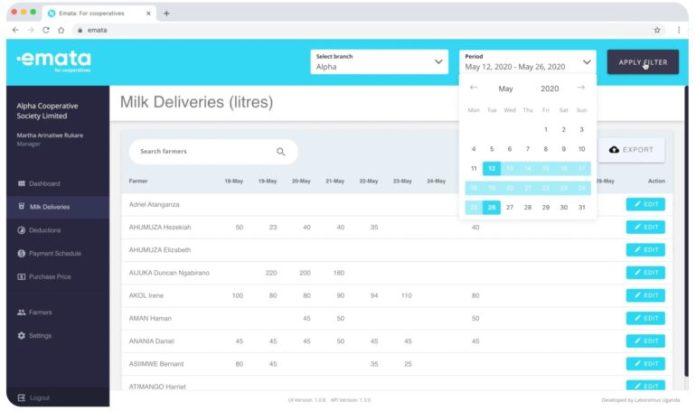Screen dimensions: 696x411
Task: Edit Adriel Atanganza's row
Action: (645, 204)
